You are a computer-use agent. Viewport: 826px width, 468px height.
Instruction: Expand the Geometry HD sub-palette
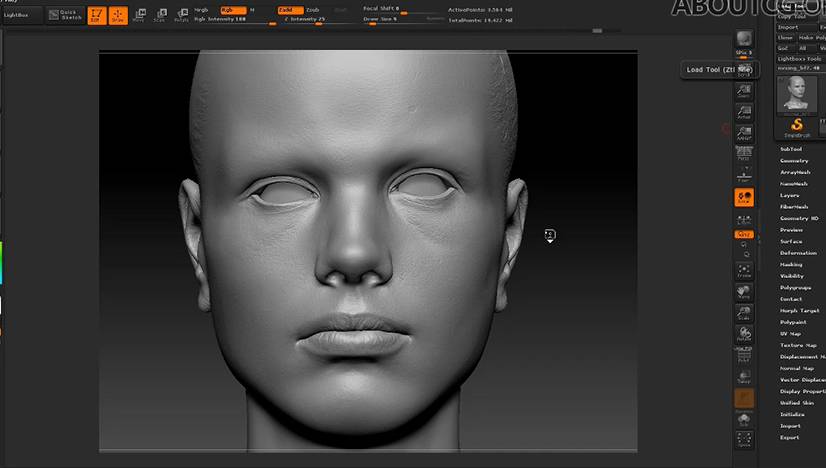800,218
